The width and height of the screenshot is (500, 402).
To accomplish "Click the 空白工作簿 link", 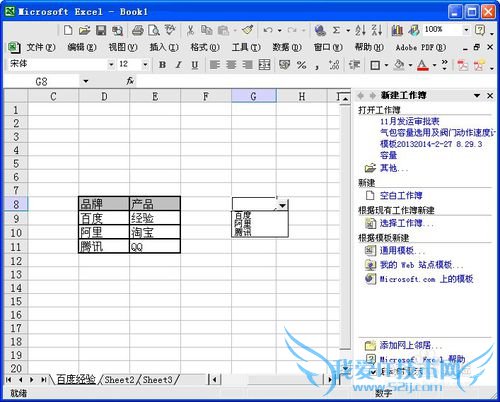I will 401,195.
